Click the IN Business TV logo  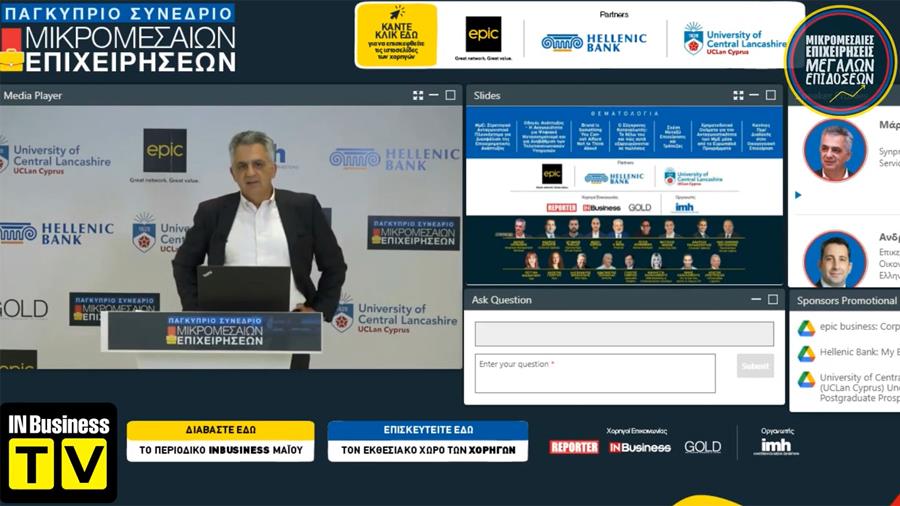[x=58, y=453]
